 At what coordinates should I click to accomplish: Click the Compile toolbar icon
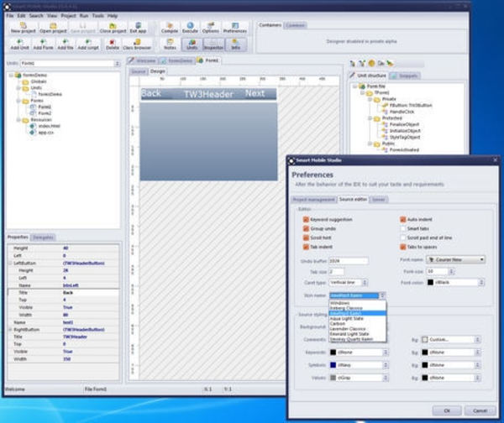170,28
